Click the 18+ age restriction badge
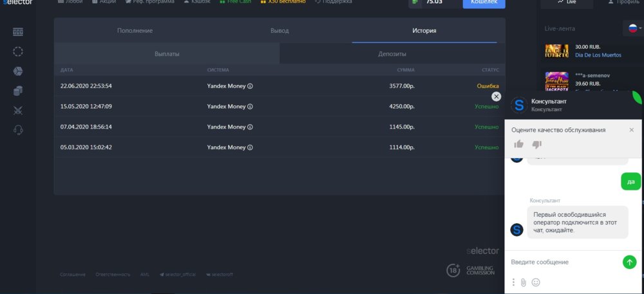This screenshot has width=644, height=294. 453,270
